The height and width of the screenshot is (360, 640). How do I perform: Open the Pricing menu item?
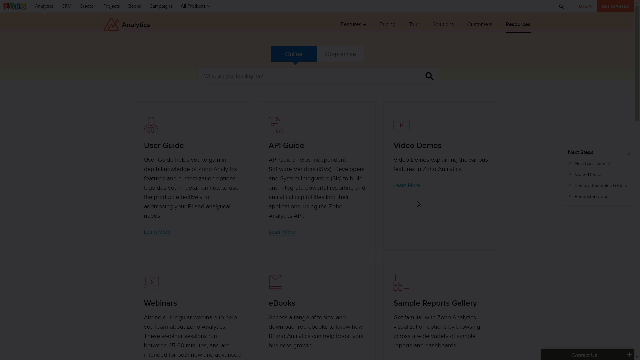pyautogui.click(x=387, y=24)
